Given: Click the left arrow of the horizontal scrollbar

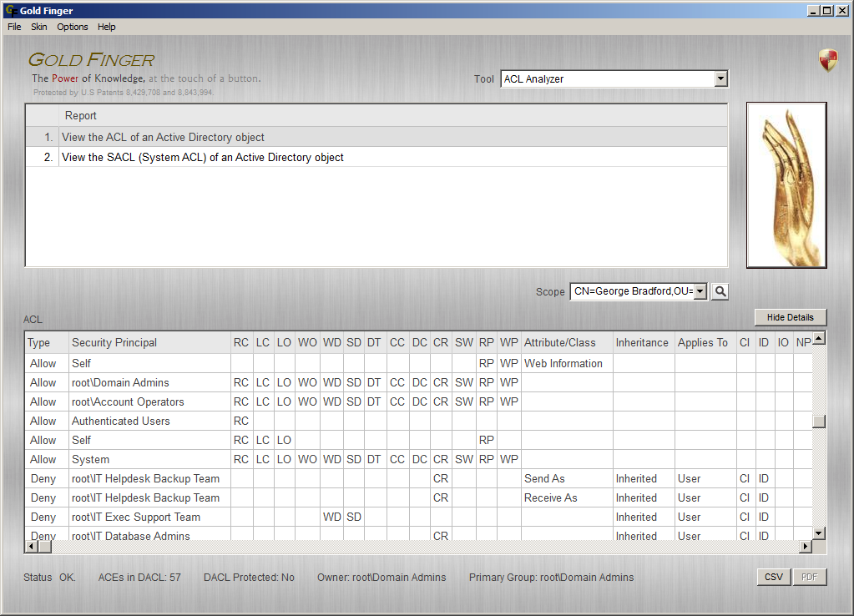Looking at the screenshot, I should pyautogui.click(x=29, y=546).
